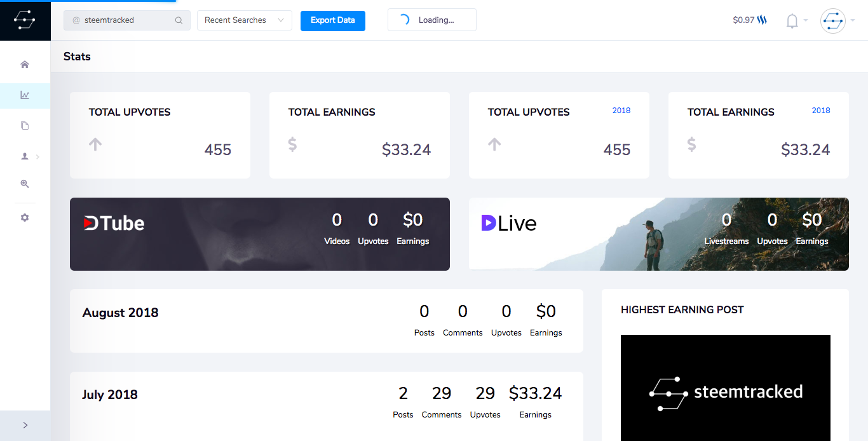The image size is (868, 441).
Task: Click the 455 value in the first Total Upvotes card
Action: pos(218,150)
